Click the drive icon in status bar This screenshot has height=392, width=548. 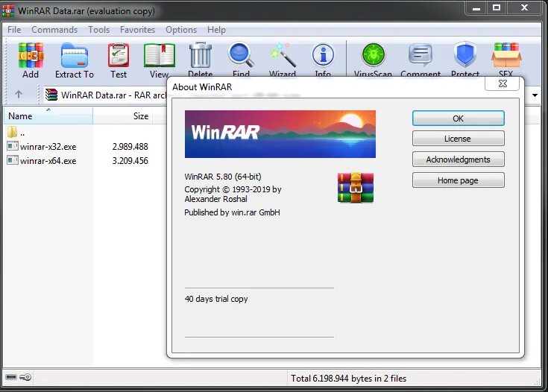click(x=11, y=377)
